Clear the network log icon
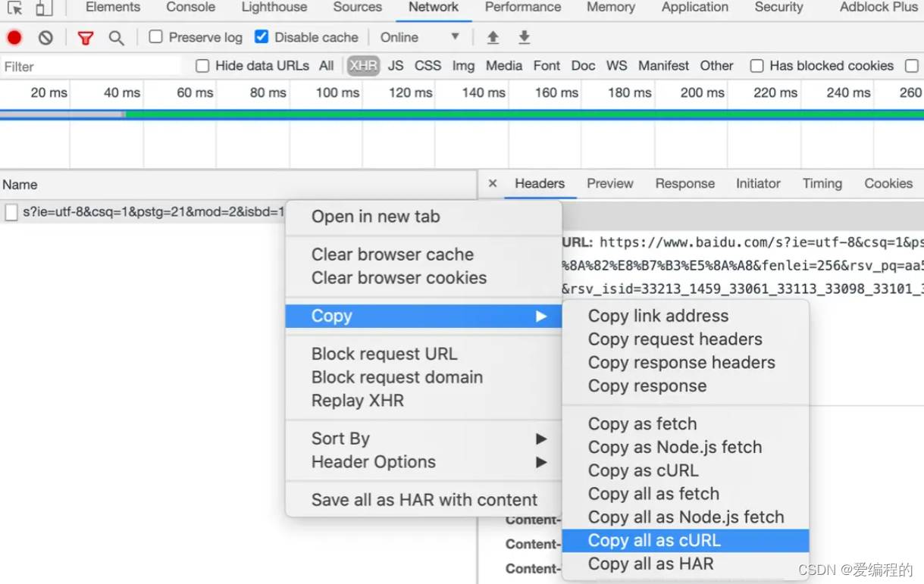The height and width of the screenshot is (584, 924). (x=45, y=37)
